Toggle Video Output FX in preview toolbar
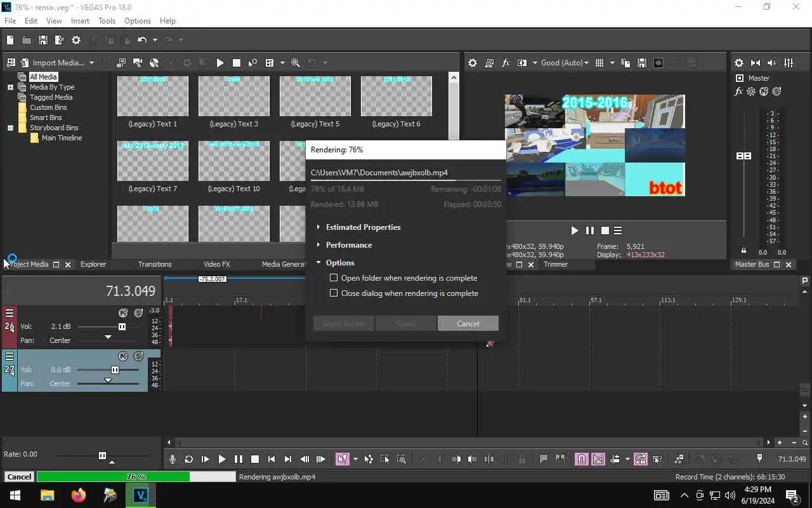812x508 pixels. (x=506, y=63)
